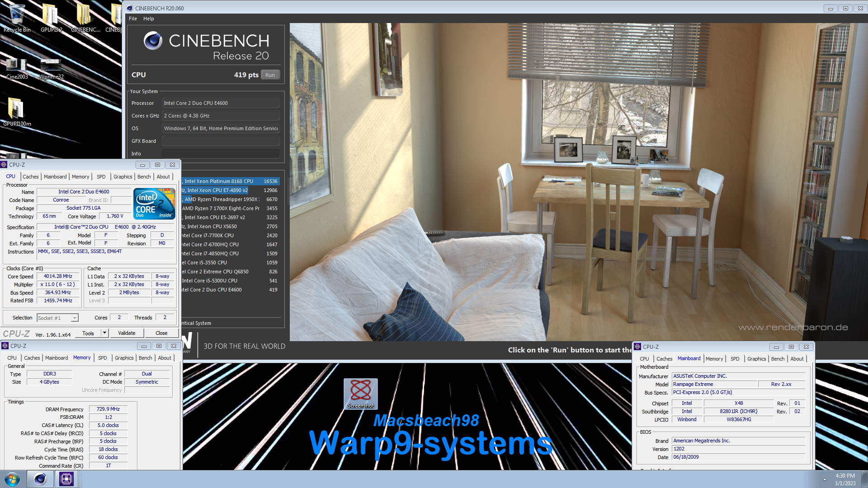Click the Screenshot desktop icon
This screenshot has height=488, width=868.
[x=360, y=394]
